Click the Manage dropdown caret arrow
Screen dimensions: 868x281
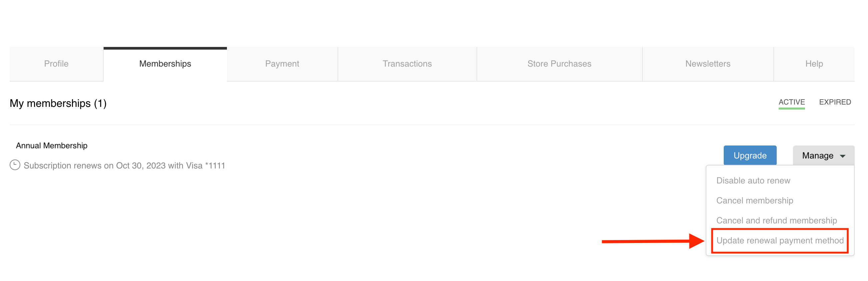click(x=843, y=156)
